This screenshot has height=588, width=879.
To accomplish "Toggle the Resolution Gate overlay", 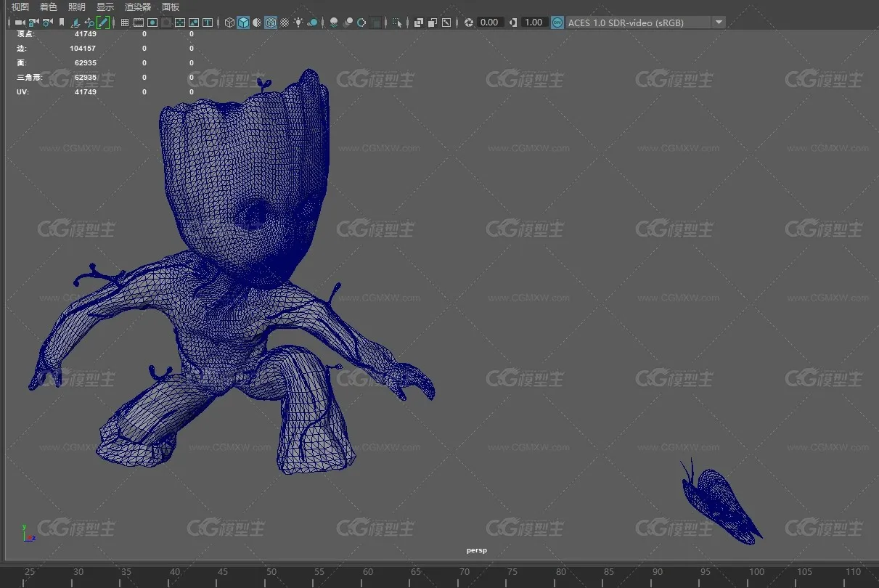I will [x=152, y=23].
